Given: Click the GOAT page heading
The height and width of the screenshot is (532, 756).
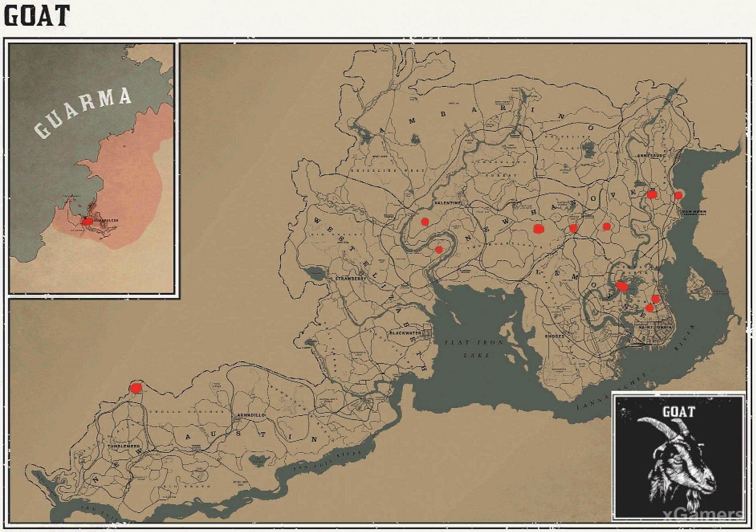Looking at the screenshot, I should [37, 16].
